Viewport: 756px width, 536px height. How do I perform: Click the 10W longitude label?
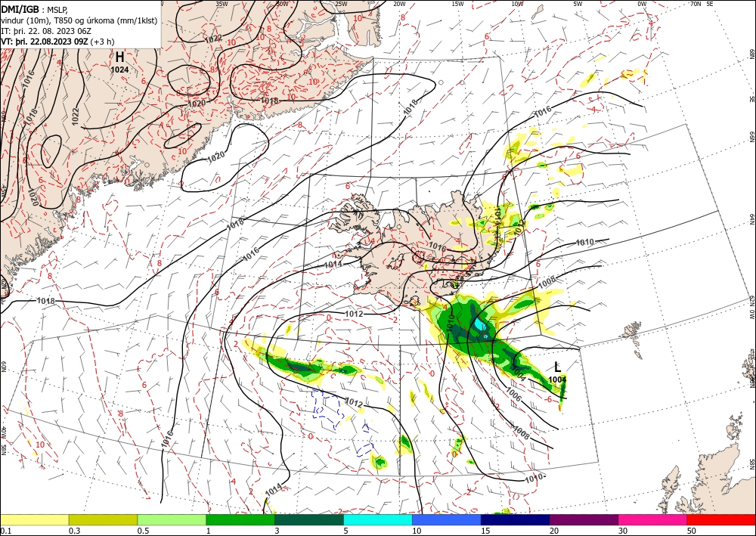tap(517, 4)
